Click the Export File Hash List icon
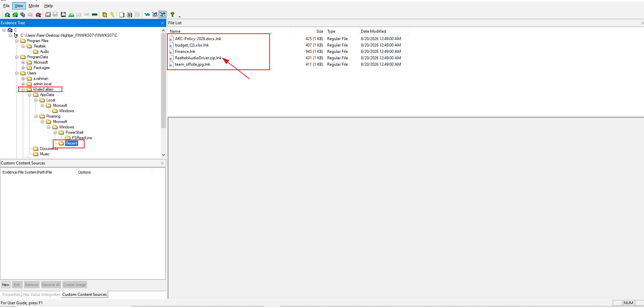 [130, 15]
